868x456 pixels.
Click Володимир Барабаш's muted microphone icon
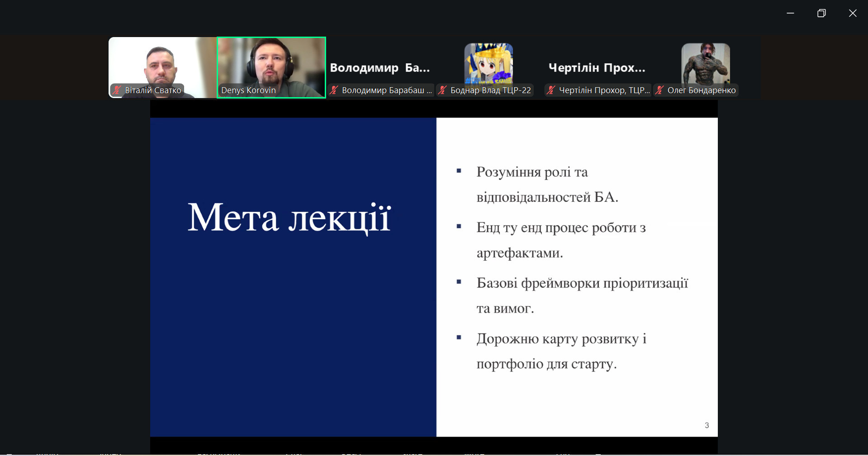pyautogui.click(x=334, y=90)
